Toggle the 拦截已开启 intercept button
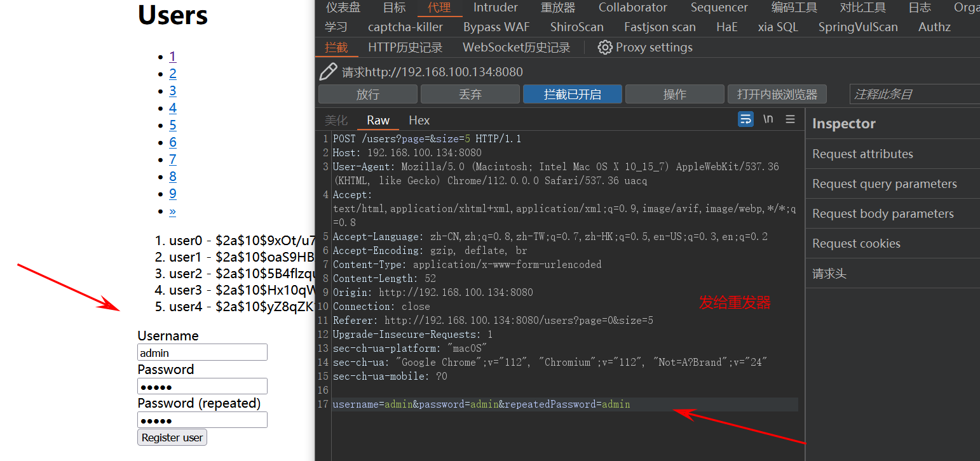This screenshot has height=461, width=980. tap(573, 94)
